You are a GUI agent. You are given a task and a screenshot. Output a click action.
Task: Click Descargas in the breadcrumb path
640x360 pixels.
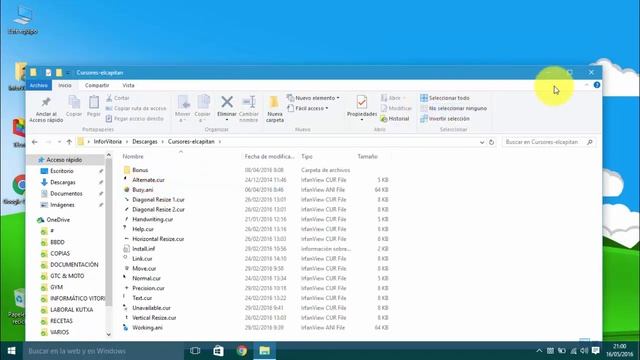pos(144,142)
